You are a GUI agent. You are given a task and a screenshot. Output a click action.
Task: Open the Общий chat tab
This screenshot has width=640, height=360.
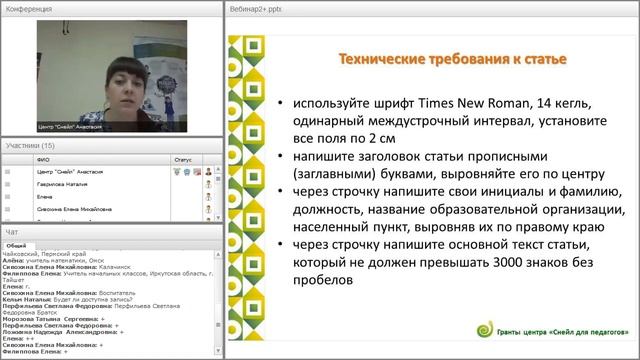[16, 246]
